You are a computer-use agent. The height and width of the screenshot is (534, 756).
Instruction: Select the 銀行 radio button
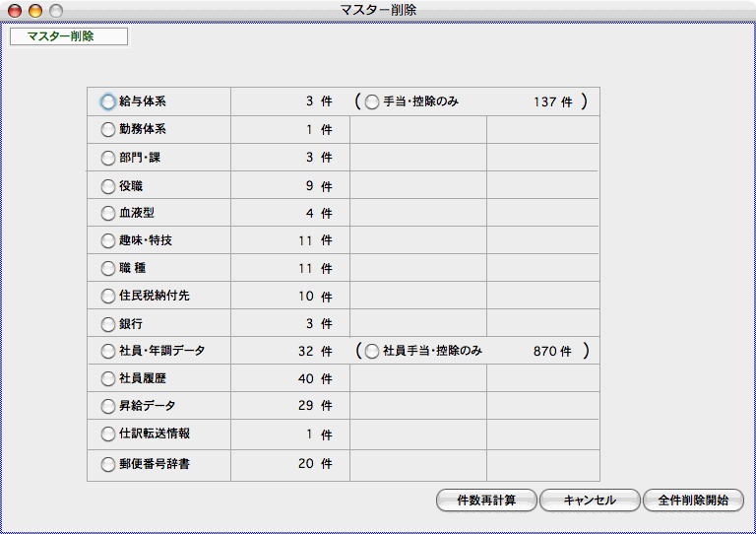(108, 323)
